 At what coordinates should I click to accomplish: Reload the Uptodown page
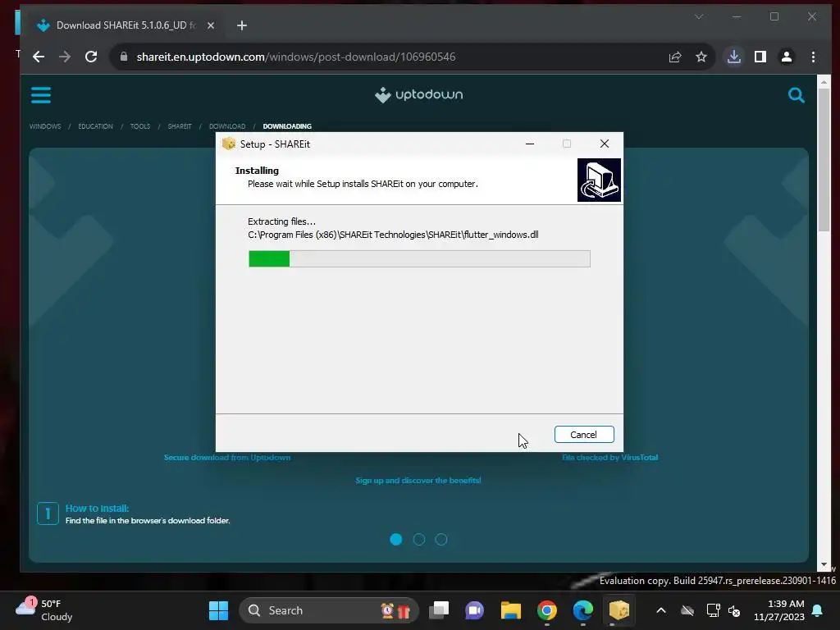pyautogui.click(x=91, y=57)
